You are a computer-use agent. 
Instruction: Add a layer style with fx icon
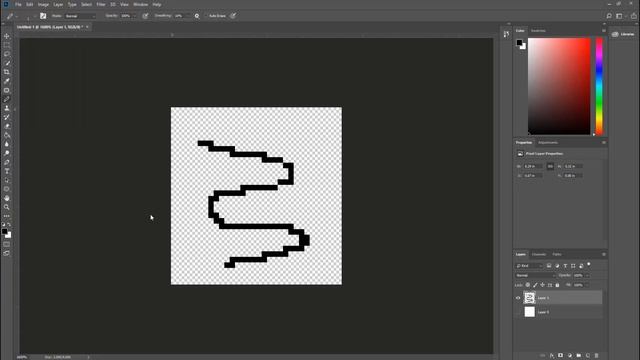coord(552,356)
